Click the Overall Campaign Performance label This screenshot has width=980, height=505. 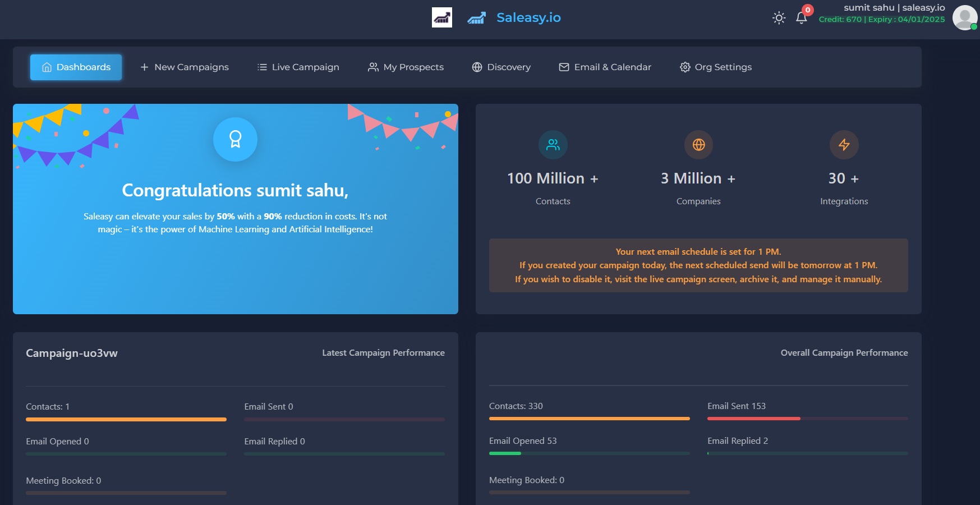pos(844,353)
